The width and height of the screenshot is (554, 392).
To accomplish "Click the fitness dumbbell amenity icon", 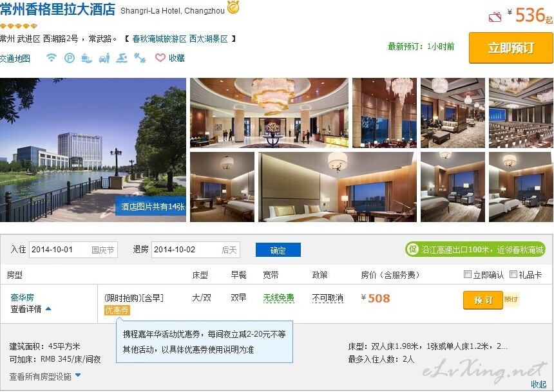I will [140, 58].
